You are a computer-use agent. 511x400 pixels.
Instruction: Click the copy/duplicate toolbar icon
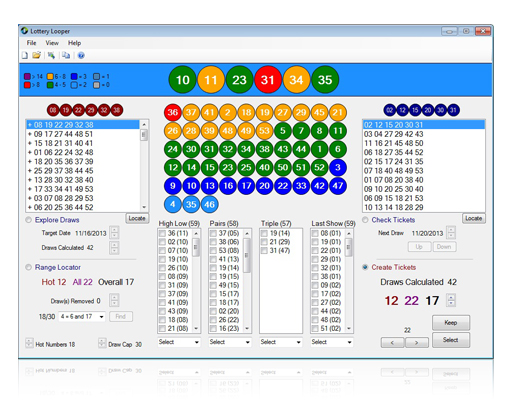click(x=66, y=55)
